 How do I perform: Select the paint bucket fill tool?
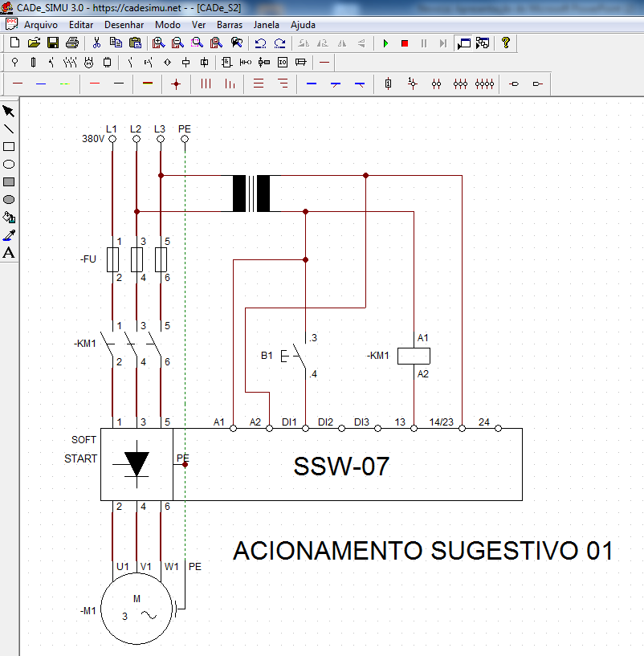[x=9, y=217]
